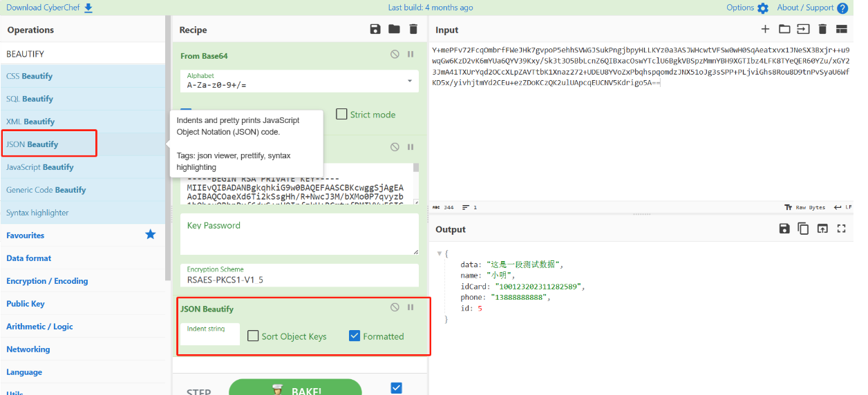This screenshot has width=868, height=395.
Task: Save the recipe with the floppy icon
Action: click(375, 29)
